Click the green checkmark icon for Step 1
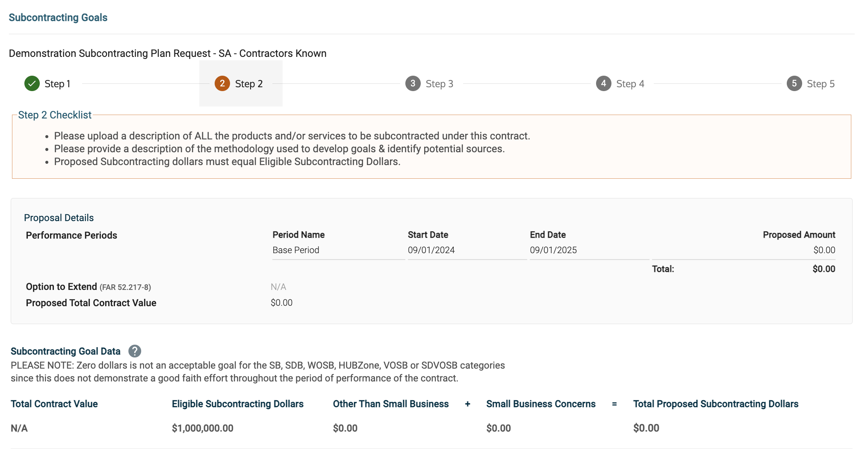The image size is (868, 449). (x=32, y=83)
